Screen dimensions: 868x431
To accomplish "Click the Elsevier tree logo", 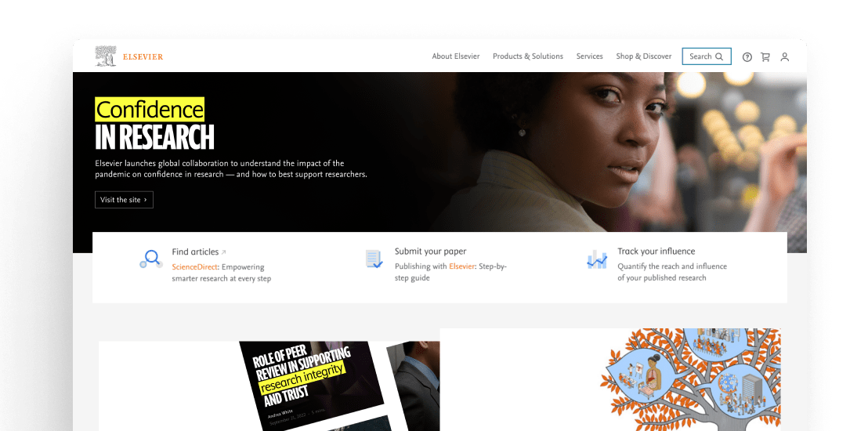I will [105, 56].
